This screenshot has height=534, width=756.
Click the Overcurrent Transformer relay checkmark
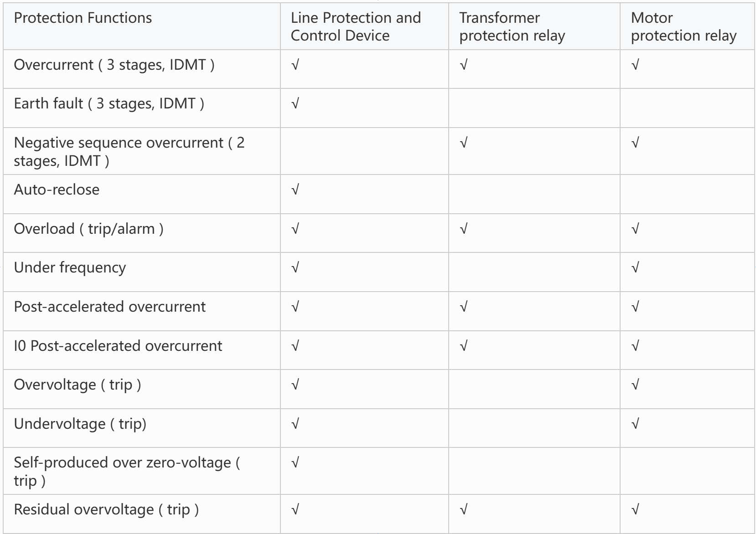[464, 65]
